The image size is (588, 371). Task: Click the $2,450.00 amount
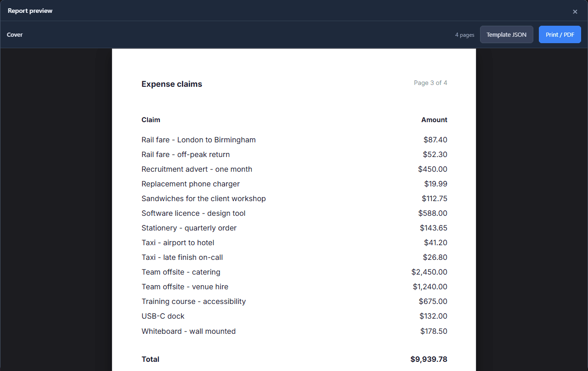tap(430, 272)
